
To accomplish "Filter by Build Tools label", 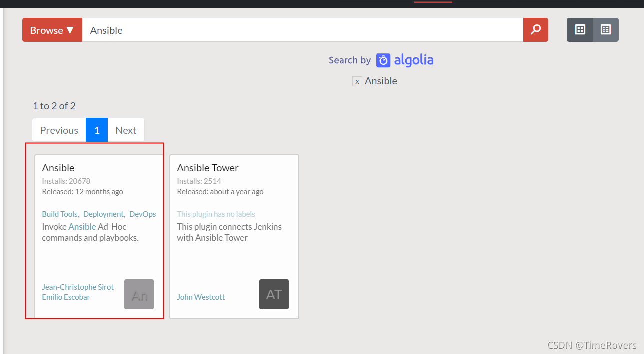I will pos(60,214).
